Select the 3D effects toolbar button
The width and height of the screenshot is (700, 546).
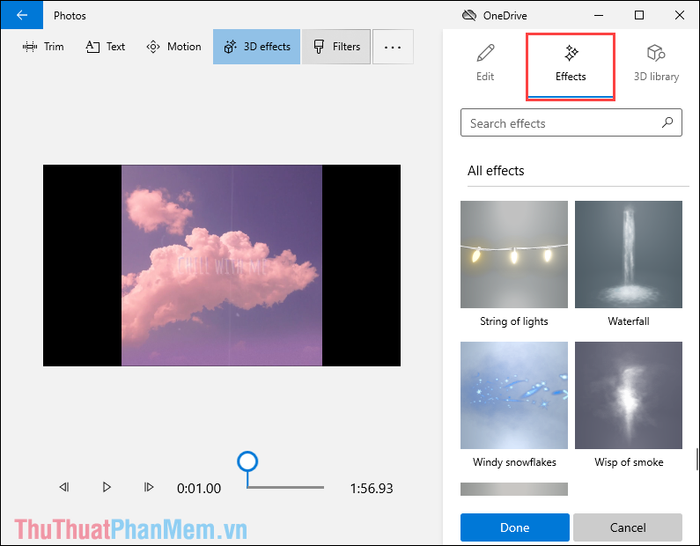[x=257, y=47]
